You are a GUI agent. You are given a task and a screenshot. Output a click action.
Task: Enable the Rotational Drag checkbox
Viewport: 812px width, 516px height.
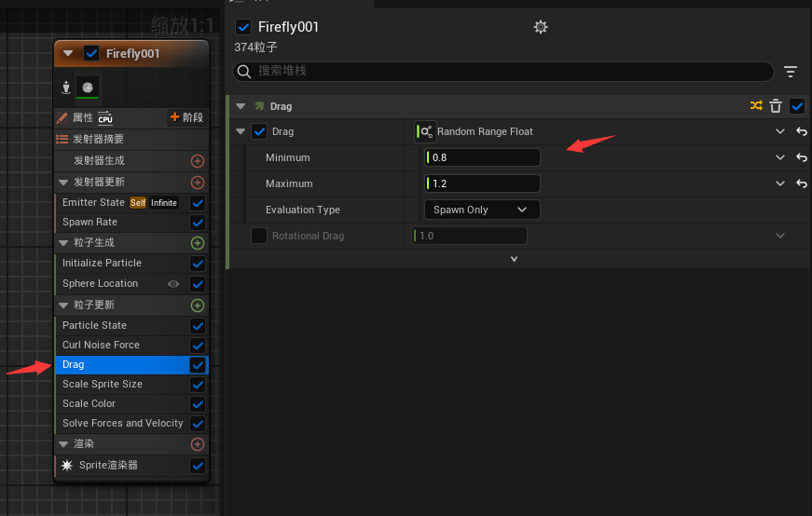click(259, 236)
